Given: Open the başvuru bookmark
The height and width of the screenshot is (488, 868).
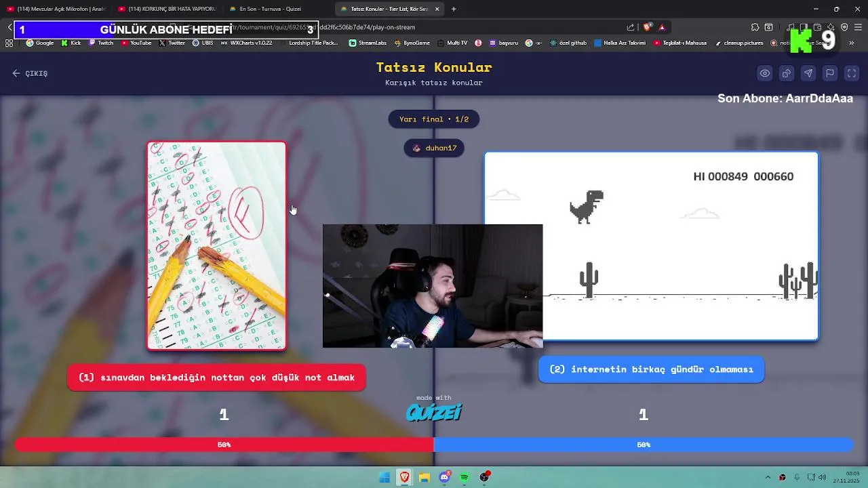Looking at the screenshot, I should [502, 43].
